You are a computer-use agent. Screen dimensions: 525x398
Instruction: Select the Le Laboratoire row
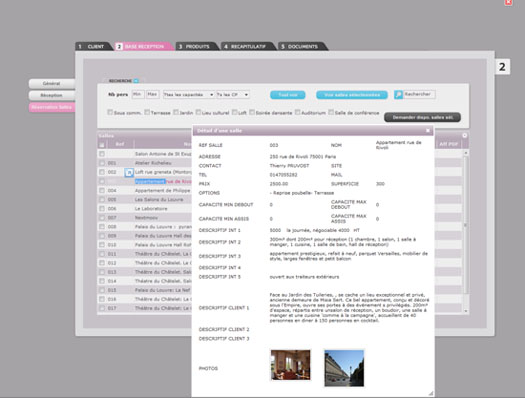pos(145,209)
